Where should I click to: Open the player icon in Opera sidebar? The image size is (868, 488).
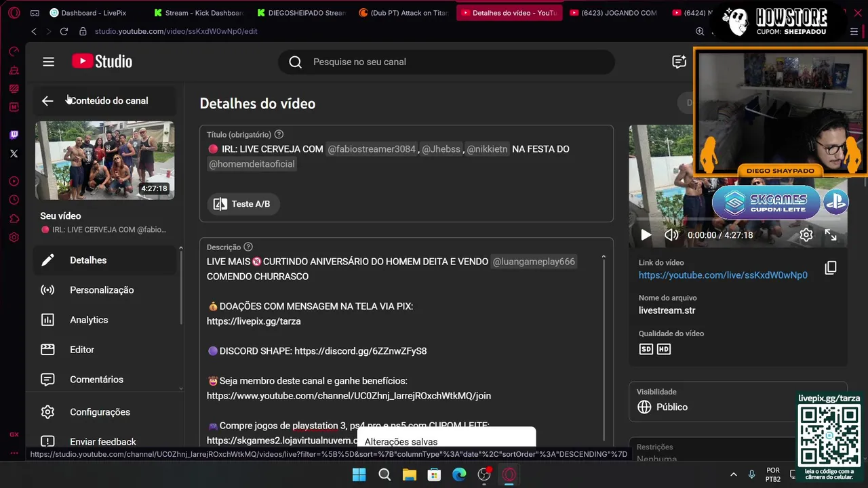[x=14, y=181]
